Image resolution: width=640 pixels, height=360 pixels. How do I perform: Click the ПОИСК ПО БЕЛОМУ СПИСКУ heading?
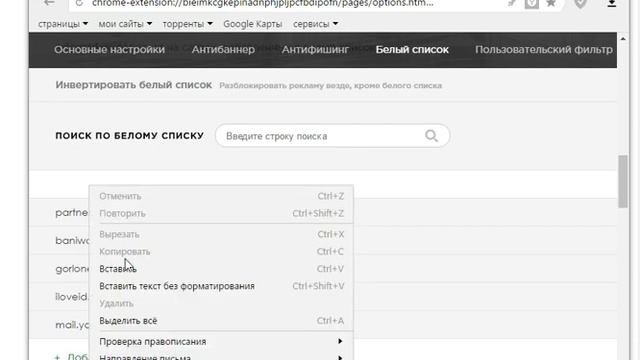tap(129, 136)
